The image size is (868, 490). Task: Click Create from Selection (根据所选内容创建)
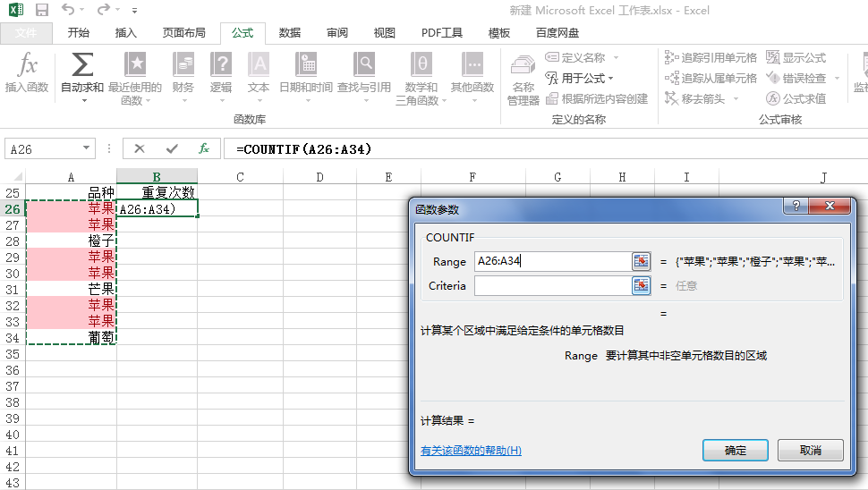coord(597,98)
